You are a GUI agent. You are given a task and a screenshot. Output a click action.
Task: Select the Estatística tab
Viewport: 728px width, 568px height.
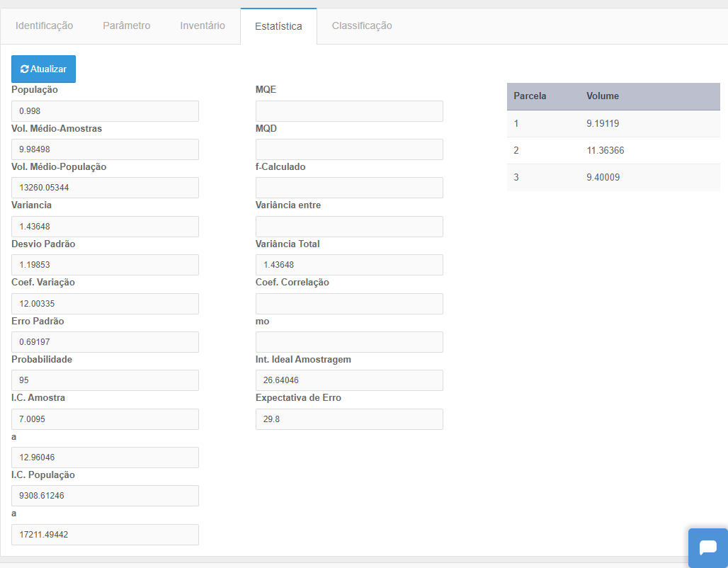click(278, 26)
